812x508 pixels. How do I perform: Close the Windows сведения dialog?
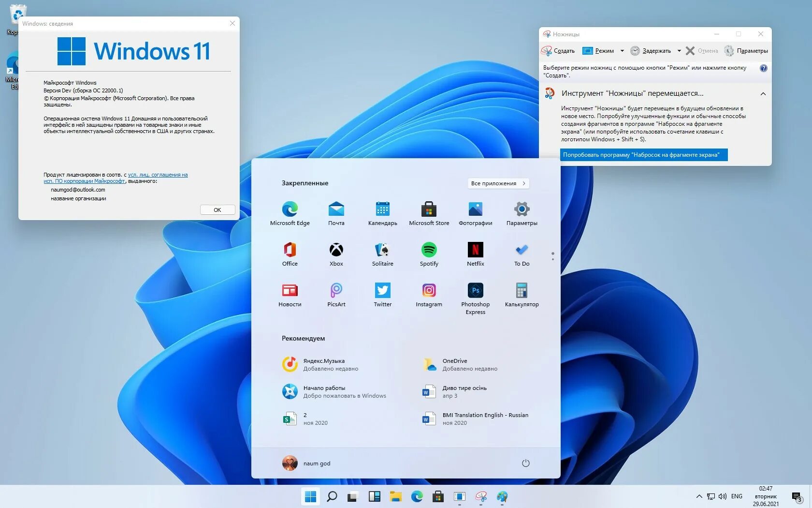tap(232, 23)
